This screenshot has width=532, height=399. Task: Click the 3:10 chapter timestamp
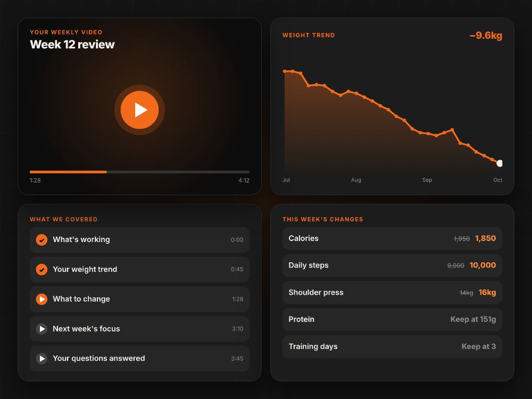(x=237, y=329)
